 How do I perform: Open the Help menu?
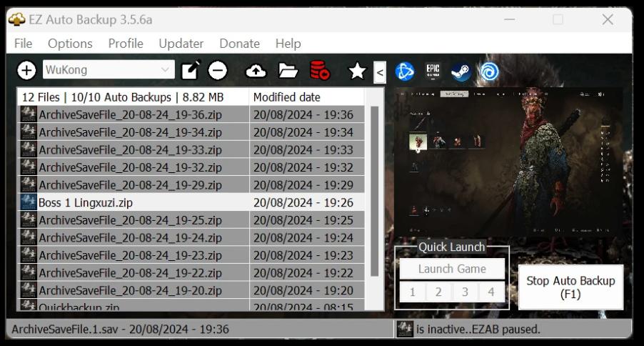click(x=288, y=43)
